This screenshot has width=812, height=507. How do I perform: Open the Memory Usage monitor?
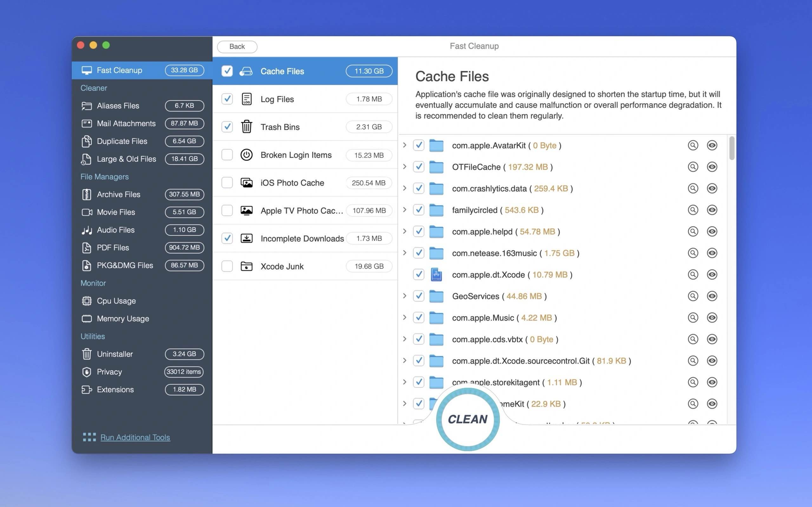point(123,318)
